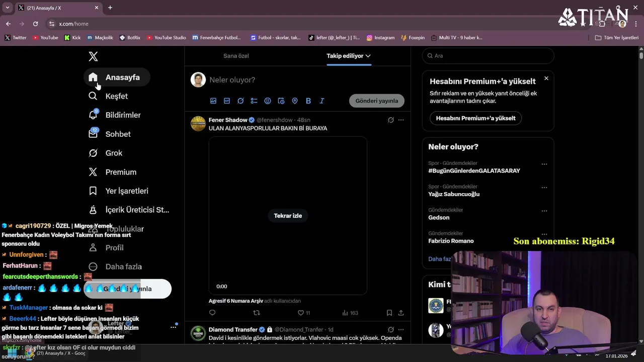Click Gönderi yayınla button

pyautogui.click(x=377, y=101)
